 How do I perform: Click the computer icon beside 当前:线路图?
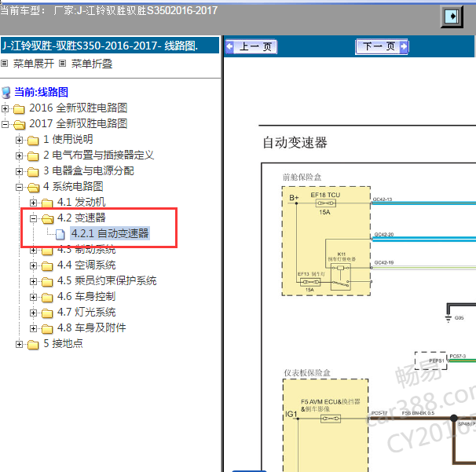tap(6, 93)
